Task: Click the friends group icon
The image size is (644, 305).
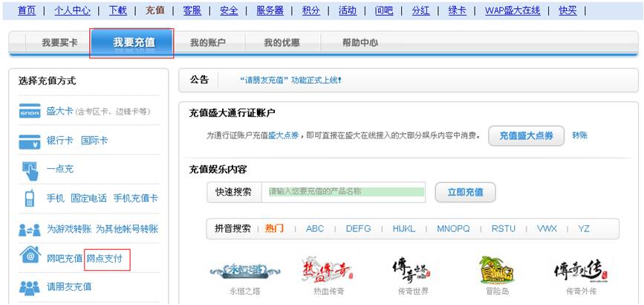Action: 30,287
